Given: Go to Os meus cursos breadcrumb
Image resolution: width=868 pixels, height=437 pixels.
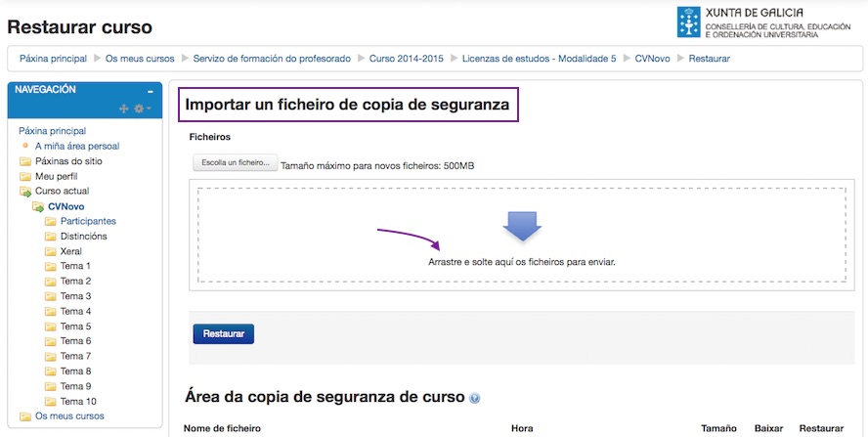Looking at the screenshot, I should (x=140, y=58).
